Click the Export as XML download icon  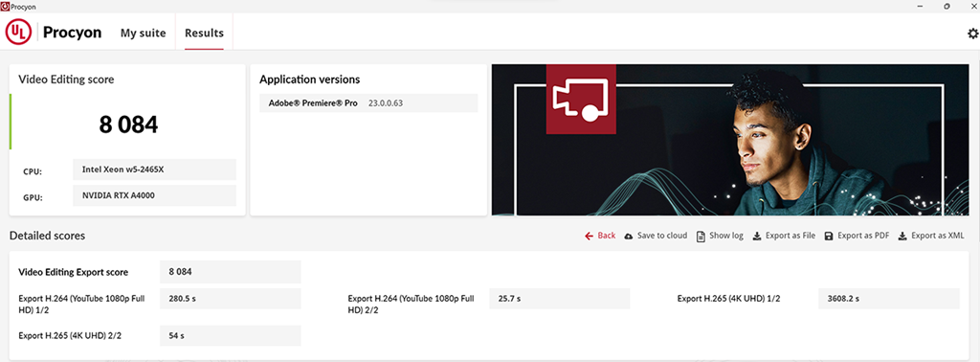point(902,237)
